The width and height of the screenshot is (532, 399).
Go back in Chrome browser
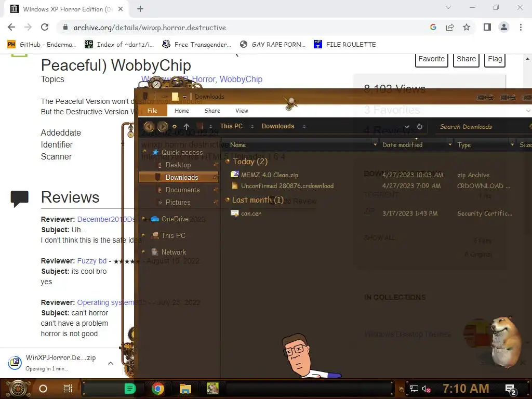tap(11, 28)
